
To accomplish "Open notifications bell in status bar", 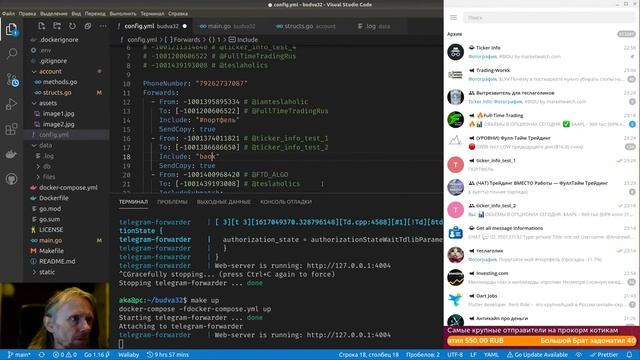I will [x=629, y=355].
